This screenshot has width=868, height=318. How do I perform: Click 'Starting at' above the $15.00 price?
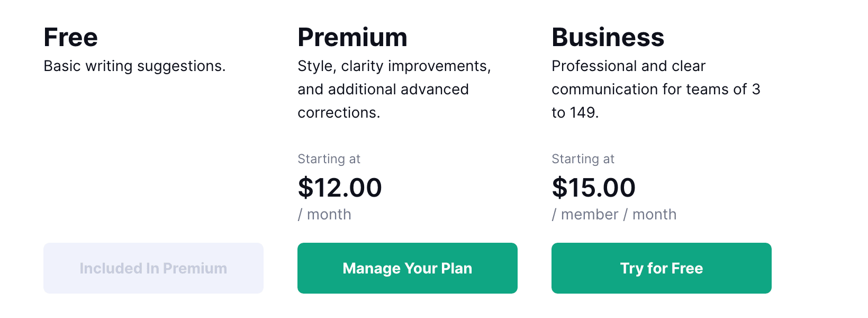point(583,159)
